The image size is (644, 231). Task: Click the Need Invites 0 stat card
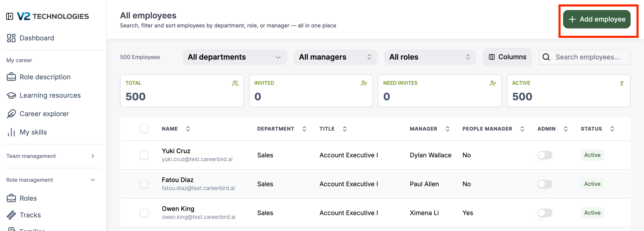point(440,91)
